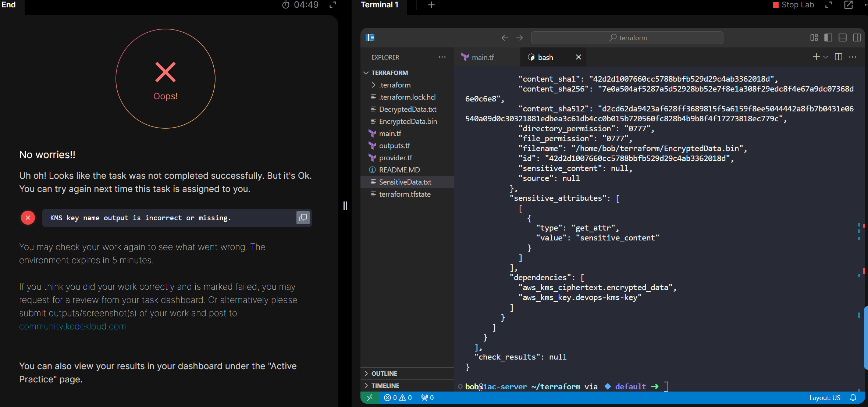868x407 pixels.
Task: Open the community.kodekloud.com link
Action: coord(72,326)
